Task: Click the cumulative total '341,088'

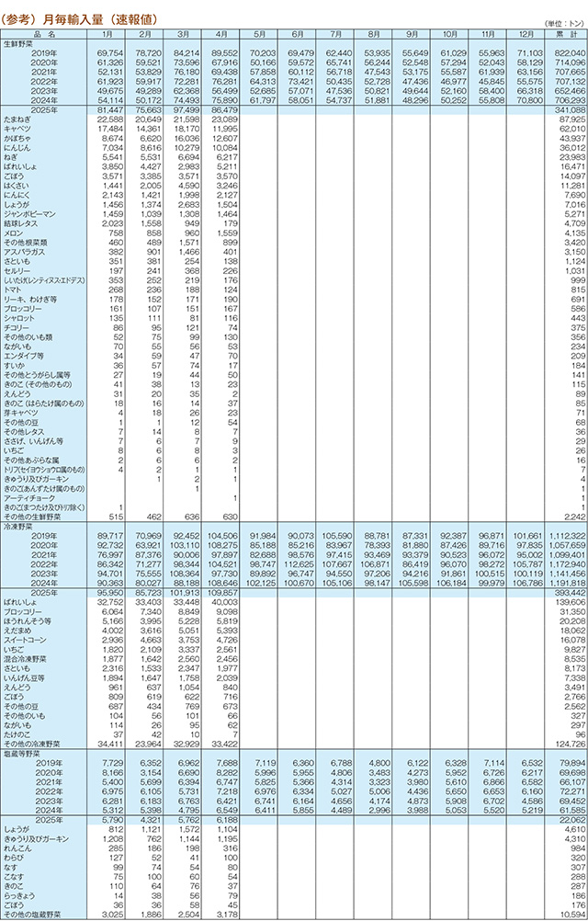Action: [x=571, y=109]
